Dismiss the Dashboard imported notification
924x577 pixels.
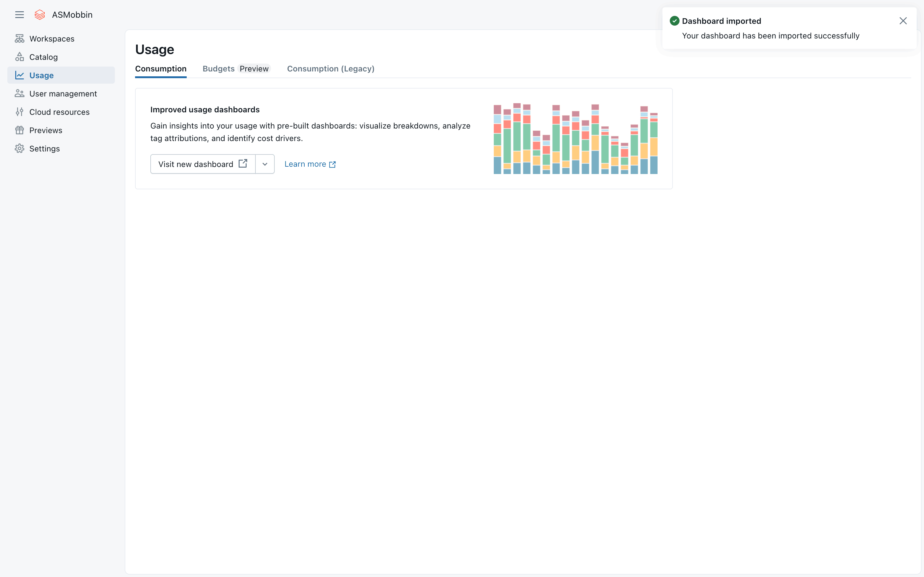(903, 21)
